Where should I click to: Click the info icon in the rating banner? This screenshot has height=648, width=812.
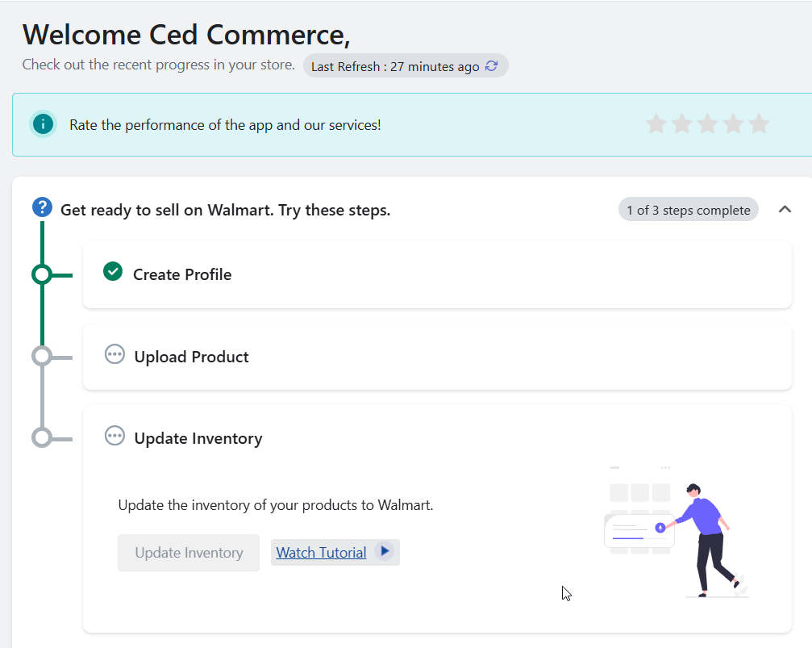tap(43, 124)
